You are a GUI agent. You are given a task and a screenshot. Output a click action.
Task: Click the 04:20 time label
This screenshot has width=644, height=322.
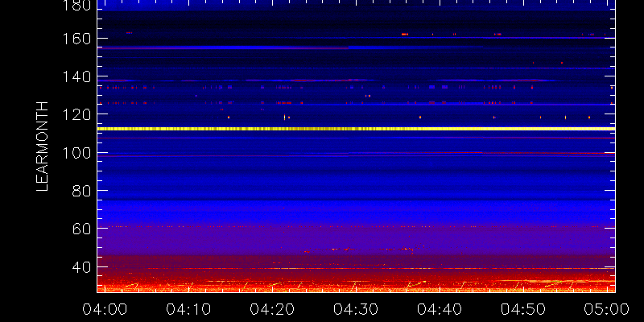(272, 309)
